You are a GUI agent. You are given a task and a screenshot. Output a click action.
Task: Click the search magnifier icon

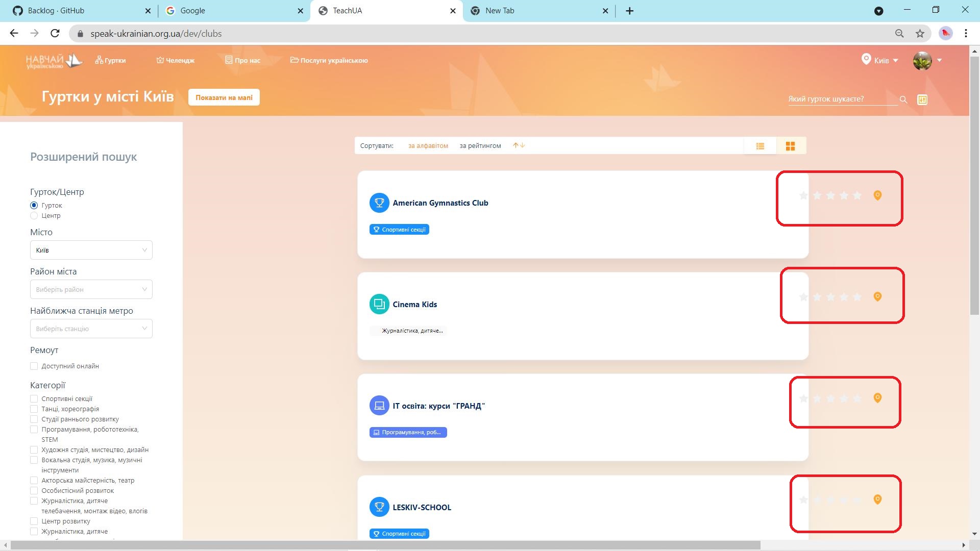[x=903, y=99]
